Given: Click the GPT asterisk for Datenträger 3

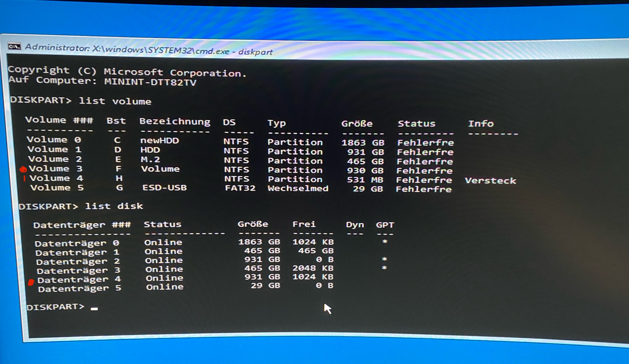Looking at the screenshot, I should click(384, 268).
